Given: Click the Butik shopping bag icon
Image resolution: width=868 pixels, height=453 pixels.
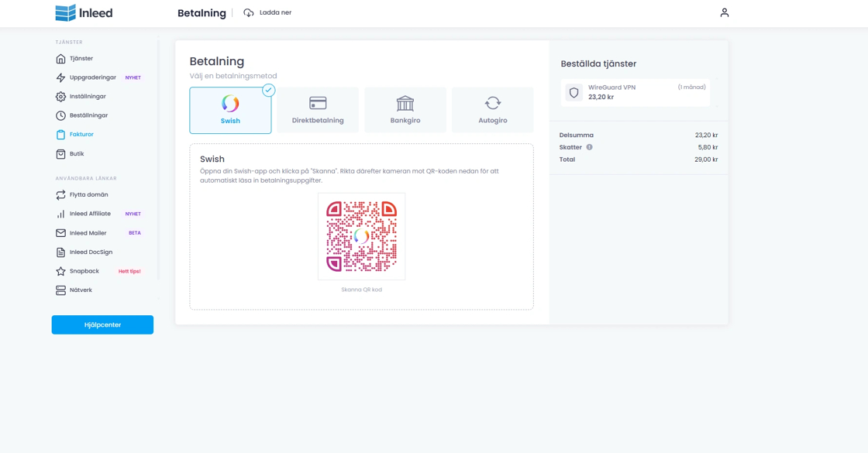Looking at the screenshot, I should (x=60, y=154).
